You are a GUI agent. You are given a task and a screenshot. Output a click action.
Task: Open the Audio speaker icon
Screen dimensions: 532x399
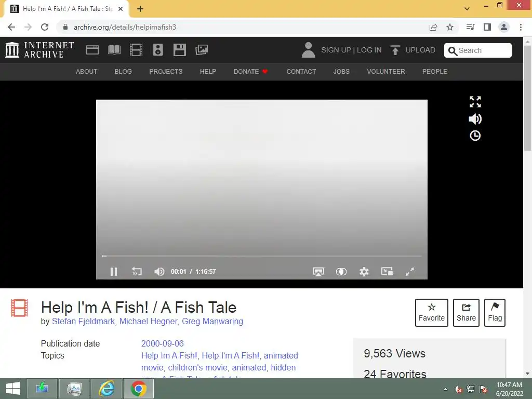[x=158, y=50]
